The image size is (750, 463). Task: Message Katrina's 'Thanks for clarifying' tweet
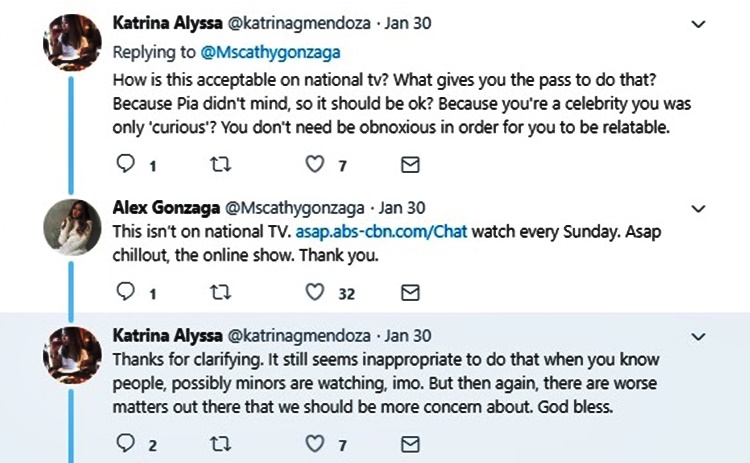tap(410, 443)
